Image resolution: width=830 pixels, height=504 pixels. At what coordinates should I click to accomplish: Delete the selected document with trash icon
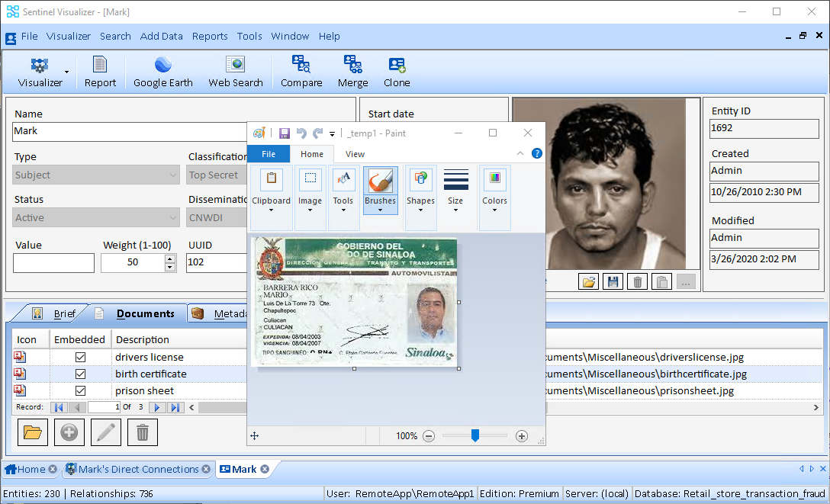click(x=142, y=432)
